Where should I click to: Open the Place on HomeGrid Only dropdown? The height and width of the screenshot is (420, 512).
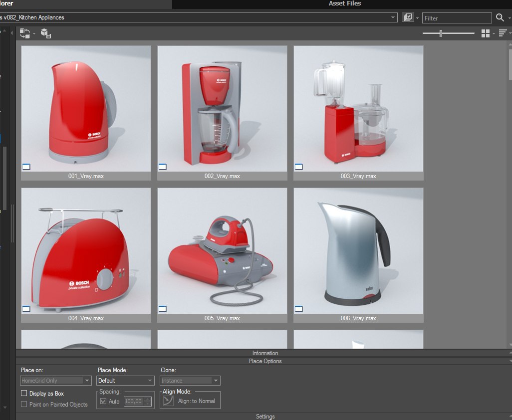point(55,381)
